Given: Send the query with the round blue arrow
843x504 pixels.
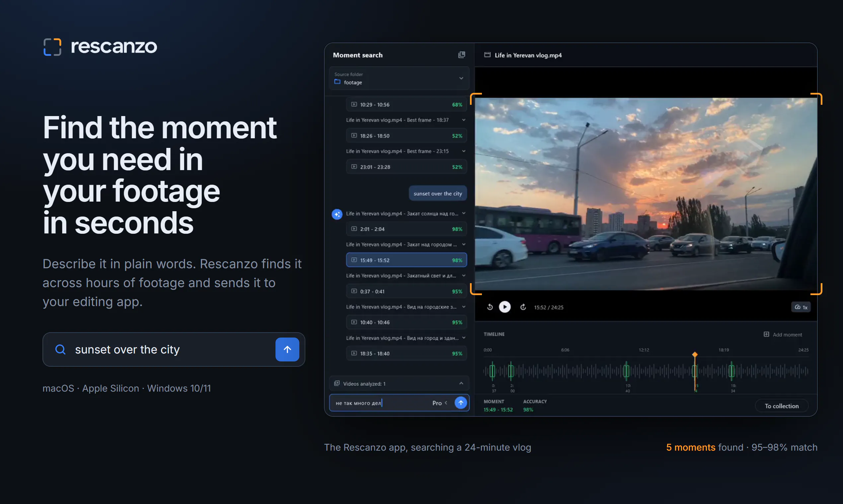Looking at the screenshot, I should pos(461,403).
